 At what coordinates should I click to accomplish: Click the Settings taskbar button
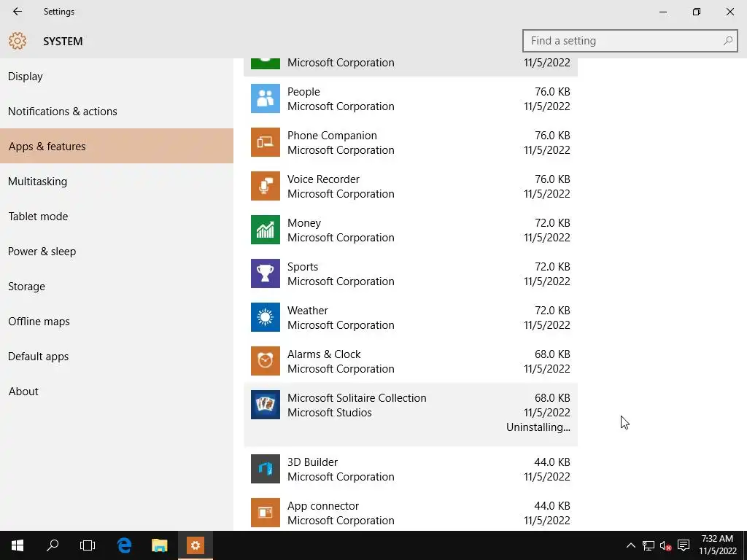pos(196,545)
